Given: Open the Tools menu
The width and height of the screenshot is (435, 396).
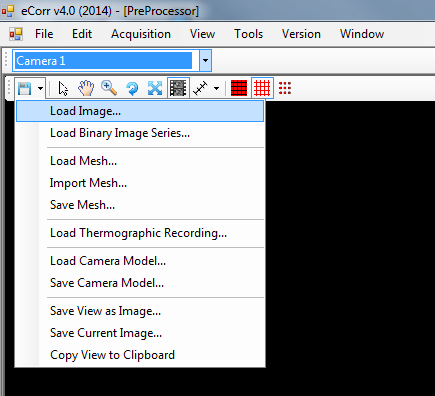Looking at the screenshot, I should click(248, 34).
